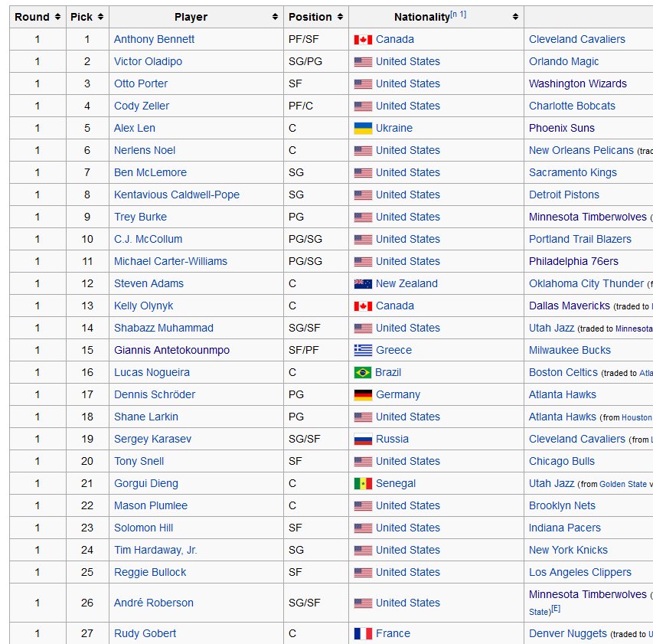653x644 pixels.
Task: Click the Greece flag icon
Action: click(x=363, y=350)
